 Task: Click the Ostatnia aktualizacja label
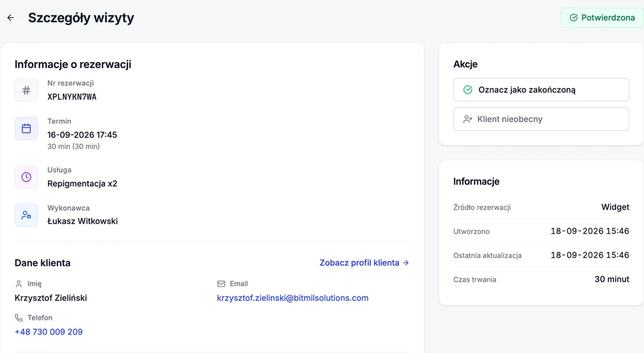pyautogui.click(x=487, y=255)
